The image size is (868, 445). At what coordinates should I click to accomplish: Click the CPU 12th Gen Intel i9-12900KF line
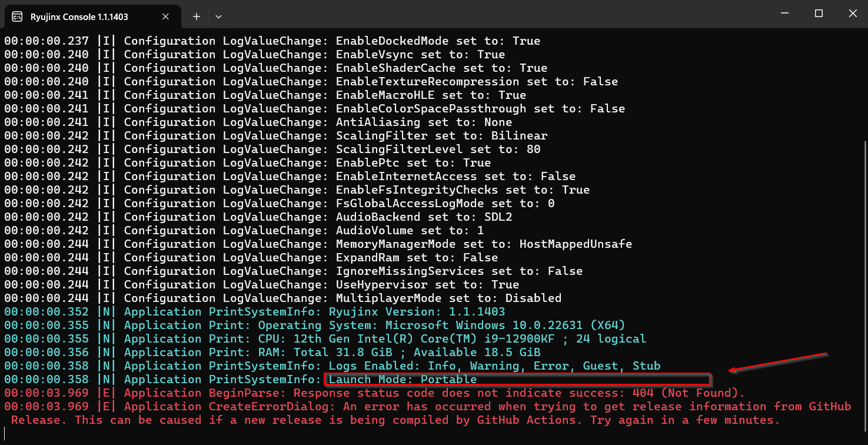(x=325, y=339)
